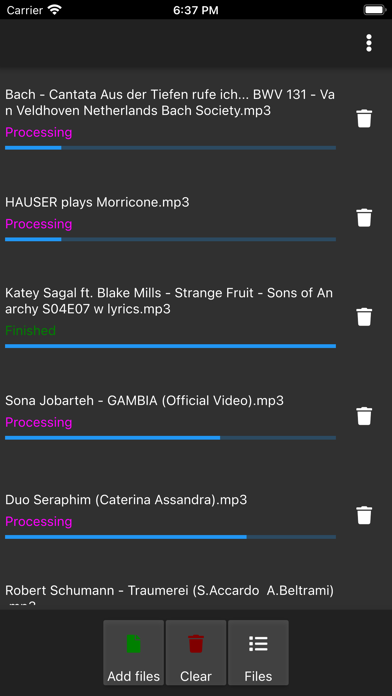Click the fully completed Strange Fruit progress bar
The image size is (392, 696).
[x=170, y=346]
